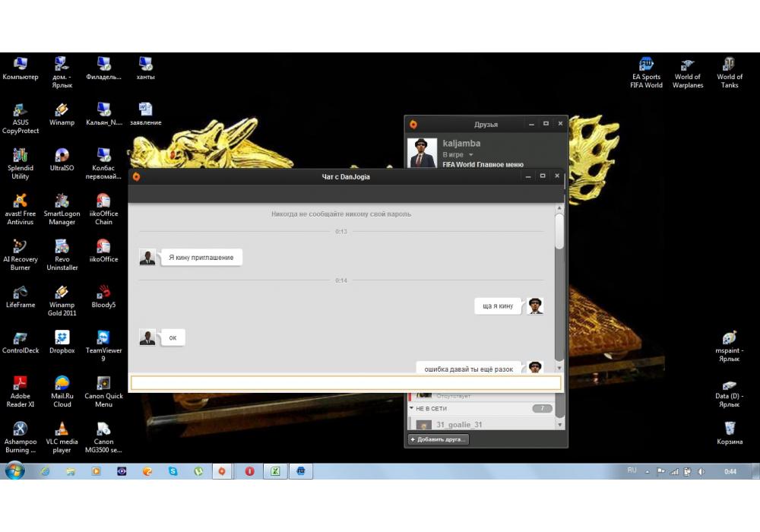This screenshot has height=532, width=760.
Task: Click the Origin logo in the chat title bar
Action: click(136, 176)
